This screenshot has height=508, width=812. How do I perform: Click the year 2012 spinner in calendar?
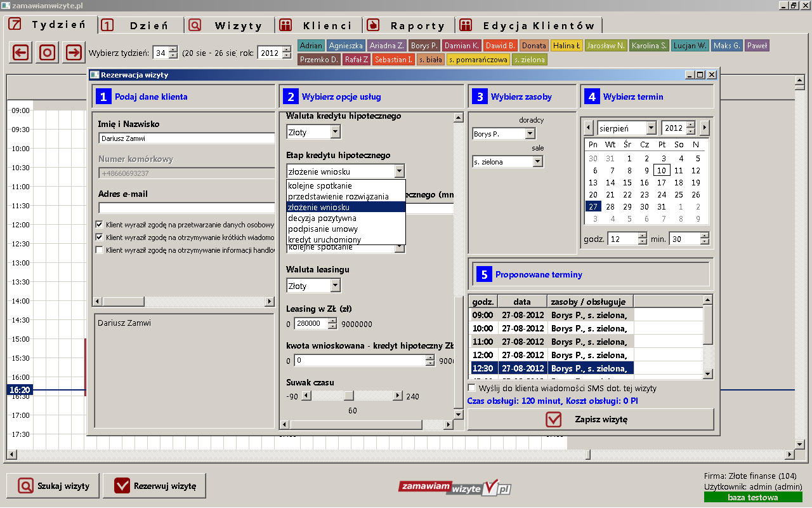point(679,128)
